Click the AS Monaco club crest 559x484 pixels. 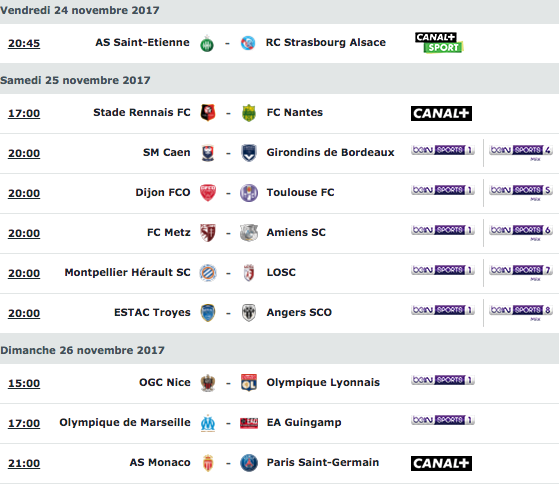(x=208, y=463)
